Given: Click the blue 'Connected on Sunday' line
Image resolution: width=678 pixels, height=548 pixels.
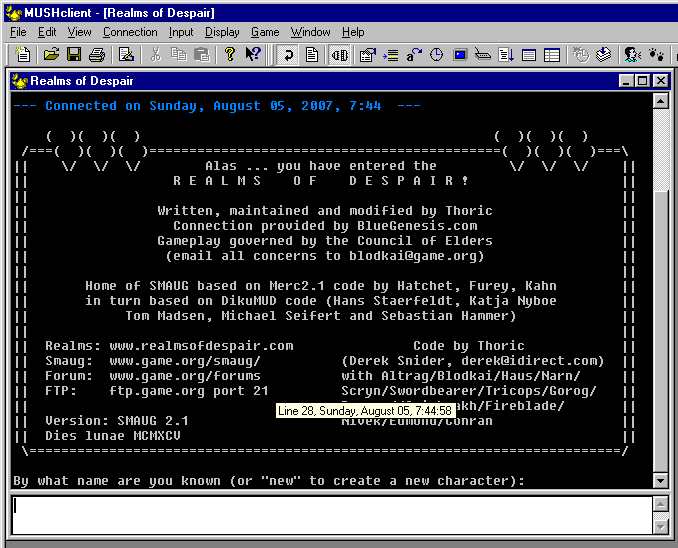Looking at the screenshot, I should tap(217, 106).
